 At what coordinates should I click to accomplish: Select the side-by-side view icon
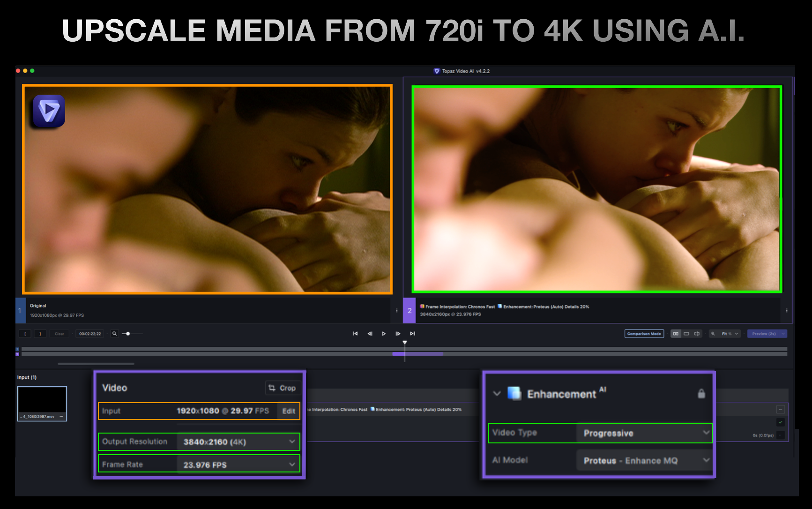tap(676, 334)
